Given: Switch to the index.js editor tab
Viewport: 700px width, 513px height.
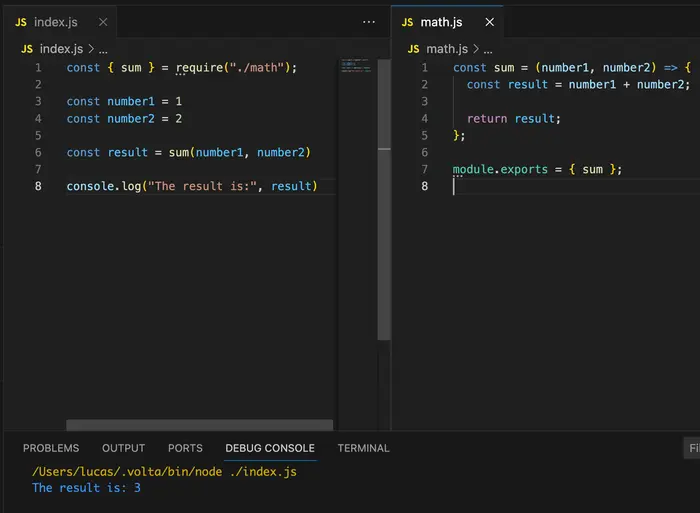Looking at the screenshot, I should [x=59, y=22].
